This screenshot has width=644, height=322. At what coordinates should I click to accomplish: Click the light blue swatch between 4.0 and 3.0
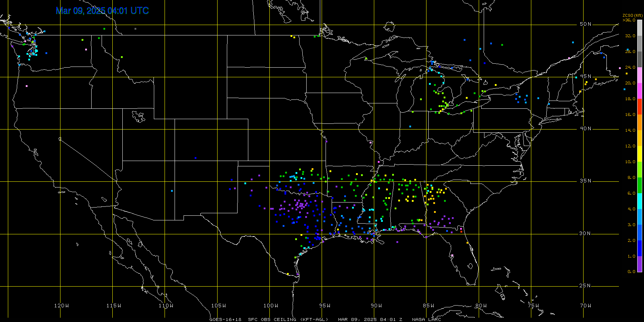640,217
